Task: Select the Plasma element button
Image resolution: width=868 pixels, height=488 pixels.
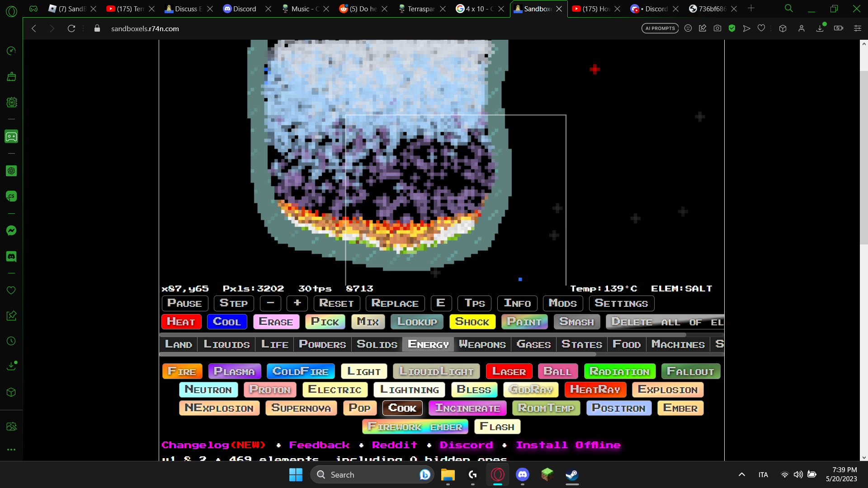Action: point(234,371)
